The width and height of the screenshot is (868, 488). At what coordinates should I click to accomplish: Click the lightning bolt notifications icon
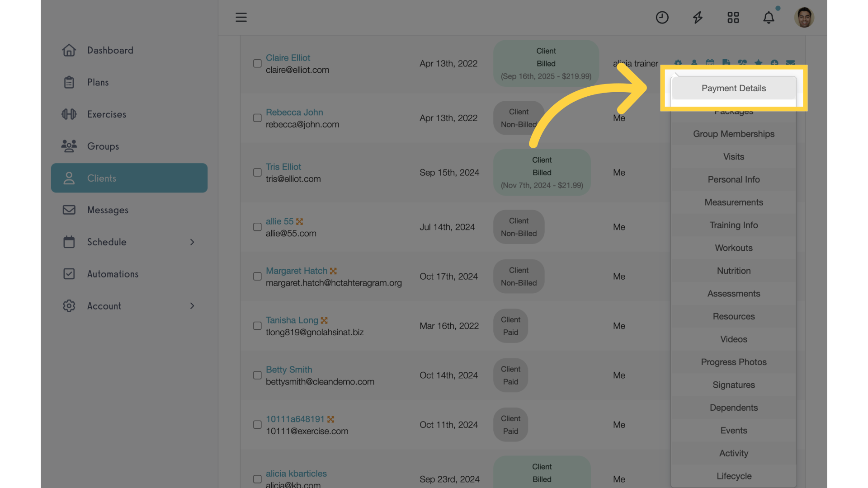(698, 17)
